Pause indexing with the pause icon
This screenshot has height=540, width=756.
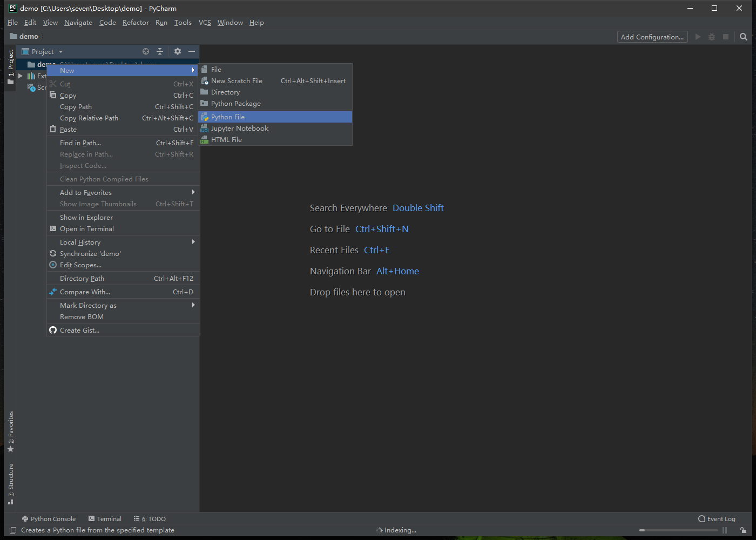pyautogui.click(x=725, y=530)
